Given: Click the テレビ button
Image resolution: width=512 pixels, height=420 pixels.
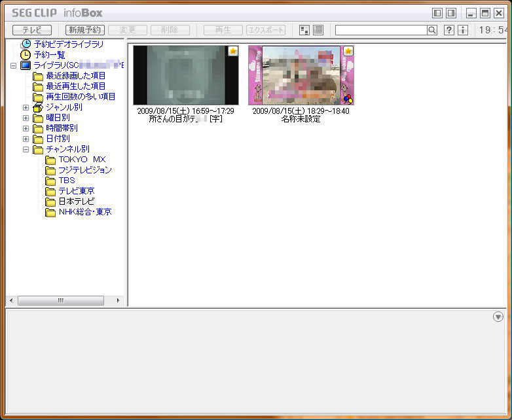Looking at the screenshot, I should pos(32,30).
